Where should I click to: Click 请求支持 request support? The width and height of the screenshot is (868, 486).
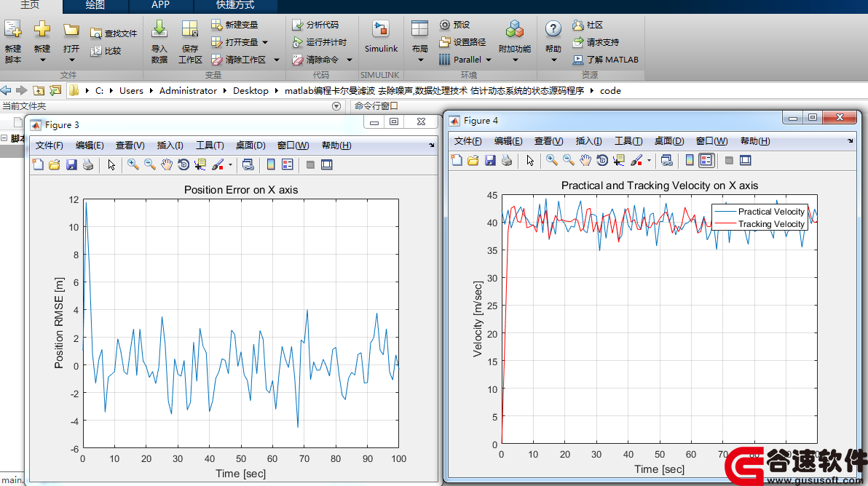[x=596, y=42]
